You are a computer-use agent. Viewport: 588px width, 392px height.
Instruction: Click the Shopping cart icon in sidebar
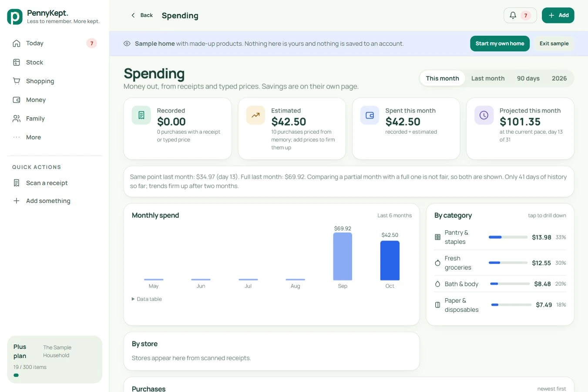click(x=17, y=81)
